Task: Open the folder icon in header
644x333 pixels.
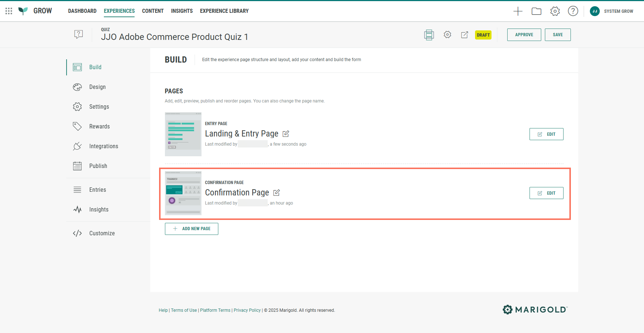Action: click(536, 11)
